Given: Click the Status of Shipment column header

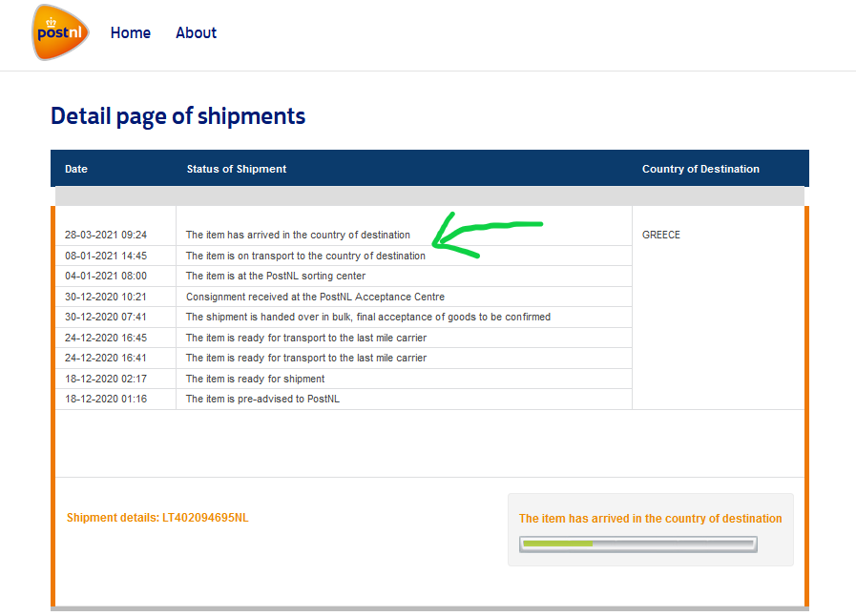Looking at the screenshot, I should (x=237, y=169).
